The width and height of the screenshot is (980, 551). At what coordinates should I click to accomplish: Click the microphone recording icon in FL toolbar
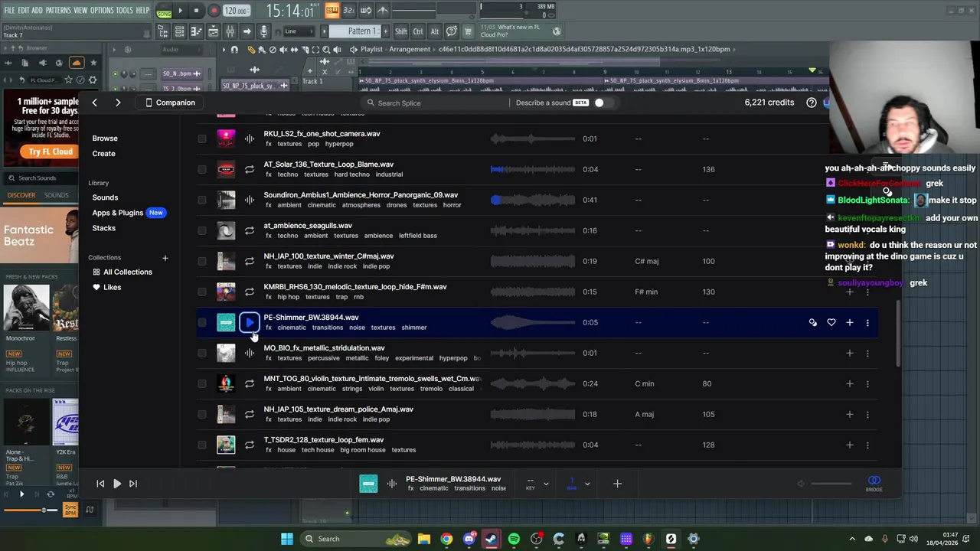[x=263, y=31]
